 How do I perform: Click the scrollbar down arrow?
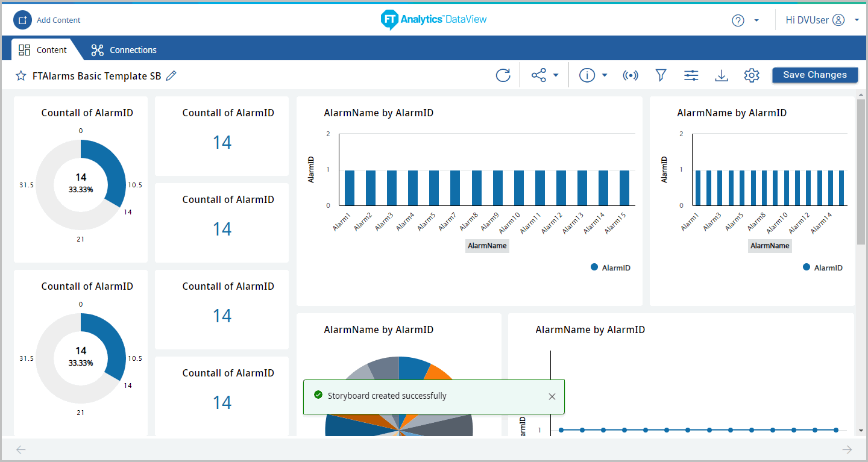(x=861, y=431)
